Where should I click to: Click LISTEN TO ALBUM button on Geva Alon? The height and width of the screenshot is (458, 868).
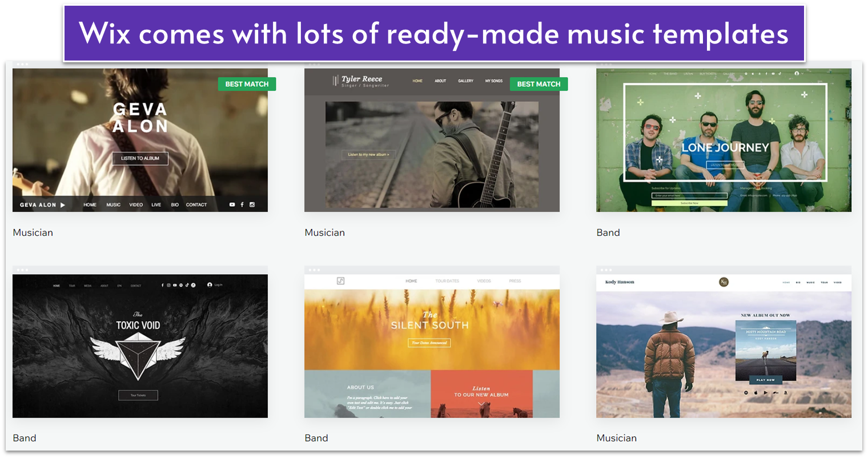click(140, 158)
